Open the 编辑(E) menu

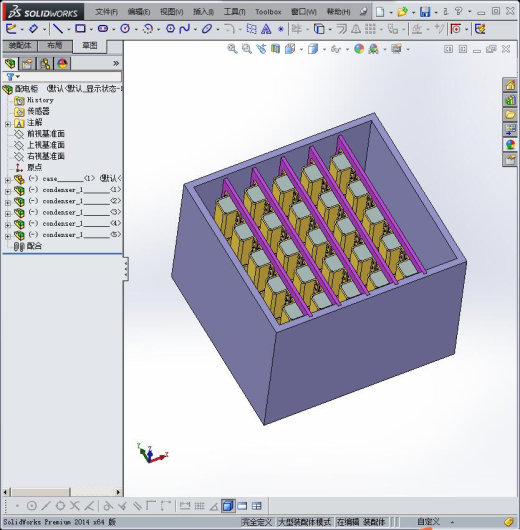click(139, 12)
